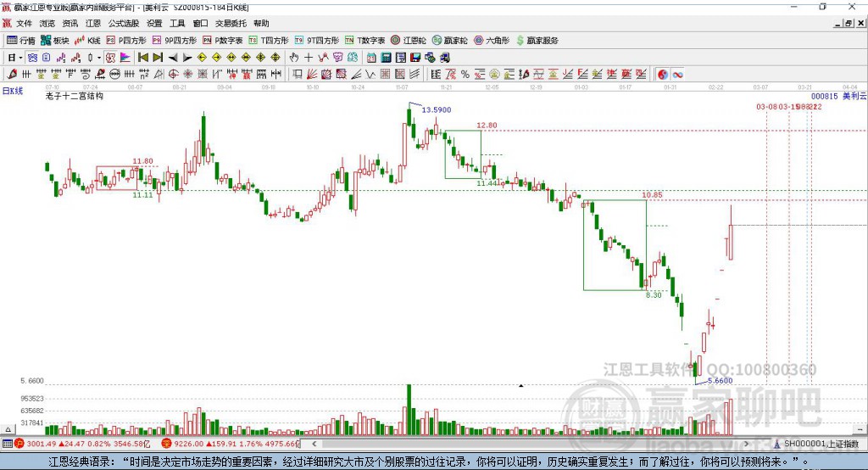Select the zigzag wave line tool

pyautogui.click(x=370, y=75)
